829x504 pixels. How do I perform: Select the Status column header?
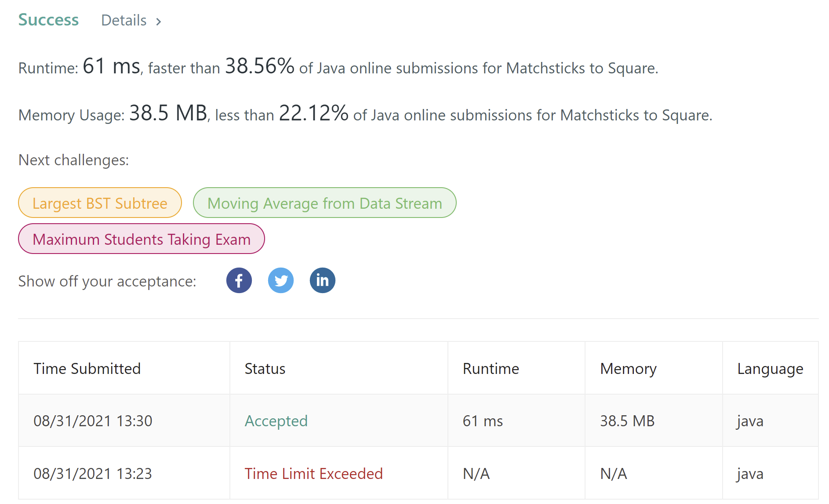tap(265, 369)
